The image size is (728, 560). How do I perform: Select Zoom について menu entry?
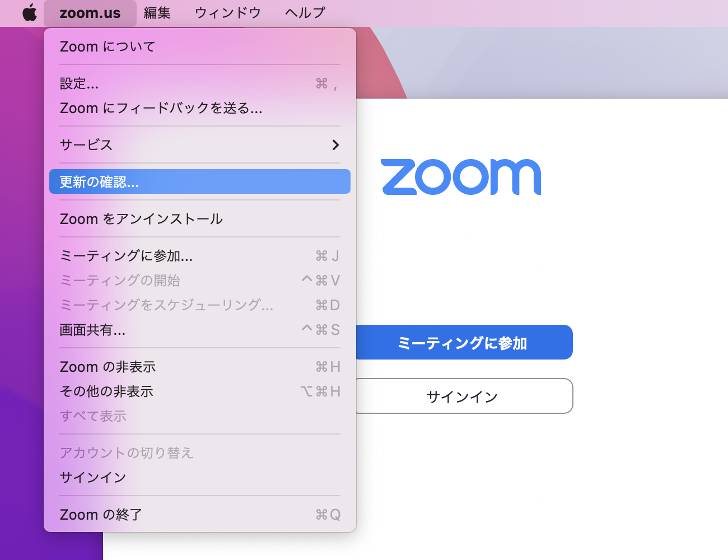click(x=200, y=46)
